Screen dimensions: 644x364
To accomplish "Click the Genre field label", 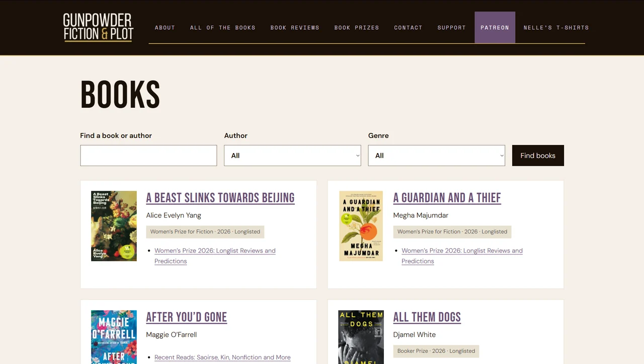I will click(x=378, y=135).
